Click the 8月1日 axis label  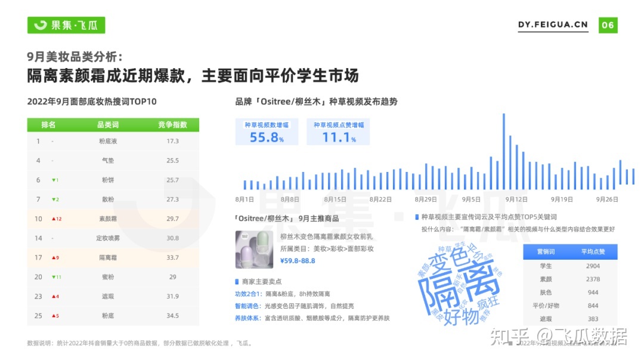(245, 199)
